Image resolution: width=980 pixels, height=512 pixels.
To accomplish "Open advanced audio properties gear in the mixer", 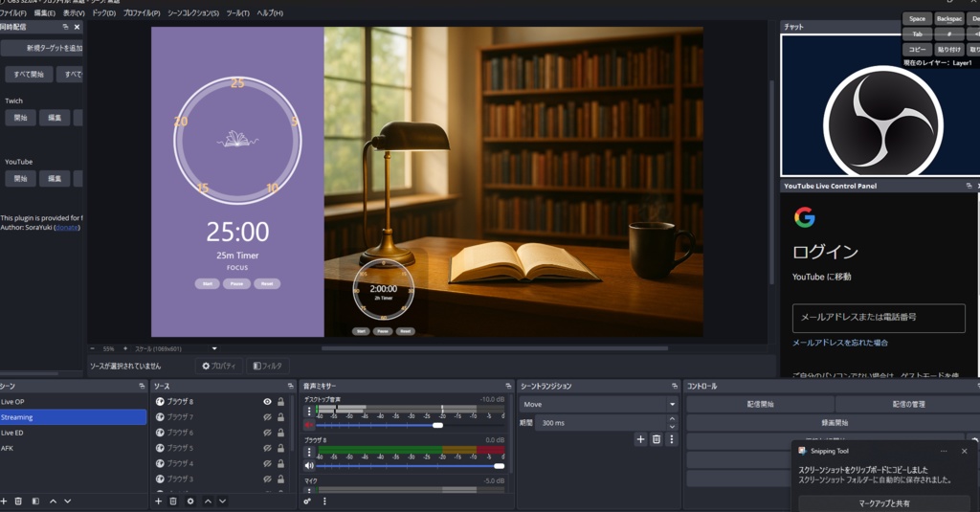I will [x=307, y=501].
